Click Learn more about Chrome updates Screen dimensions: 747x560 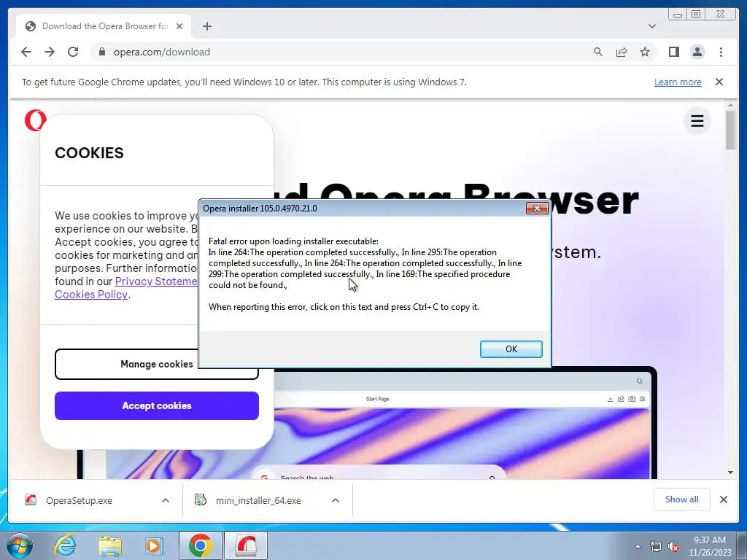pyautogui.click(x=678, y=82)
